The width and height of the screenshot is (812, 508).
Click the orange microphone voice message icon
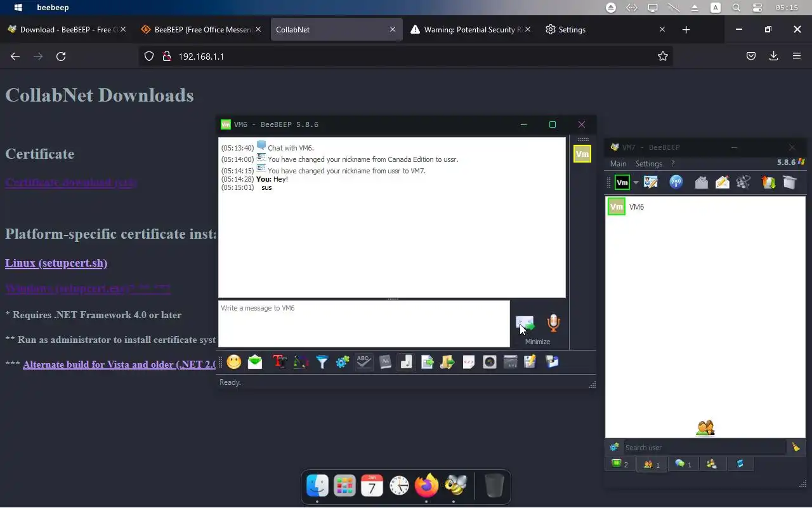click(554, 323)
